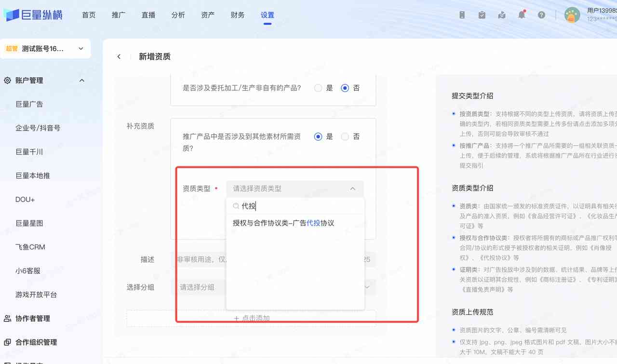Image resolution: width=617 pixels, height=364 pixels.
Task: Switch to the 财务 top menu
Action: pos(238,15)
